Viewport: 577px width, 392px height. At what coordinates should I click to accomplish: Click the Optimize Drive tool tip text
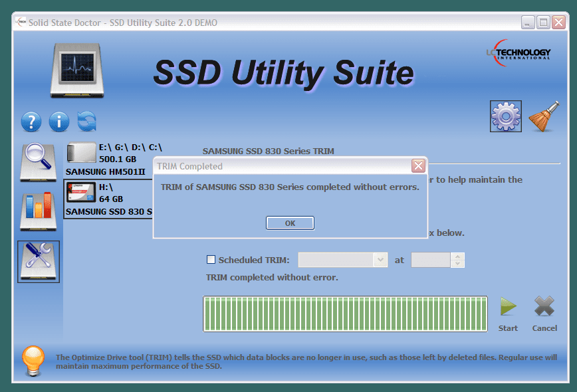pos(306,361)
